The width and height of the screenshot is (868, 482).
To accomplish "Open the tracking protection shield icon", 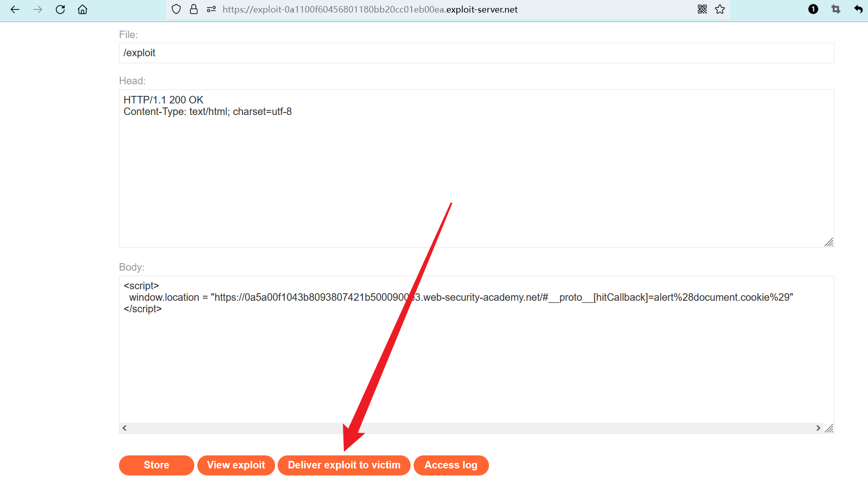I will 176,10.
